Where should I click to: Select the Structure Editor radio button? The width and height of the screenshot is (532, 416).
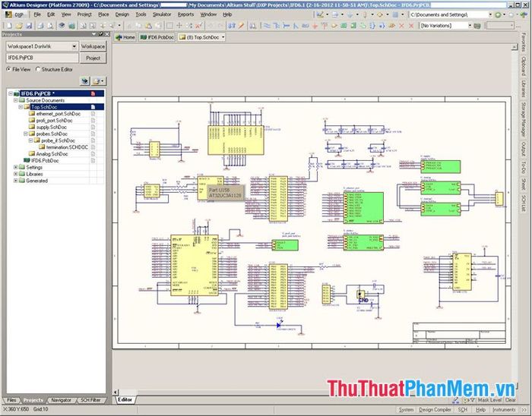[x=38, y=69]
